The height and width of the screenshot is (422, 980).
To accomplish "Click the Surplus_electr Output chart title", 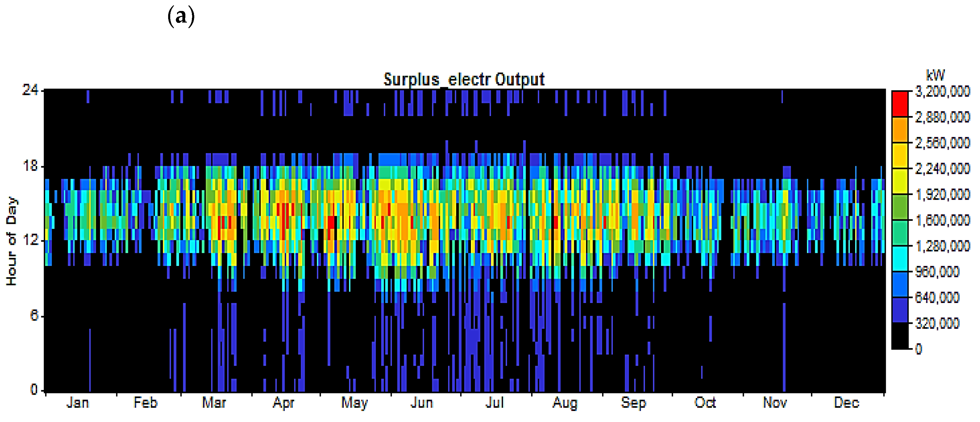I will pos(464,80).
